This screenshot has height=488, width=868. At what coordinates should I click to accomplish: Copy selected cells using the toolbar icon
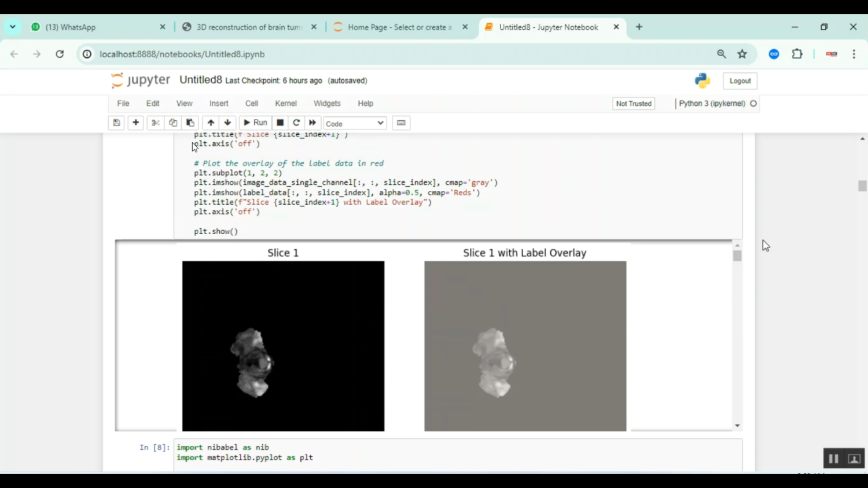pyautogui.click(x=172, y=123)
